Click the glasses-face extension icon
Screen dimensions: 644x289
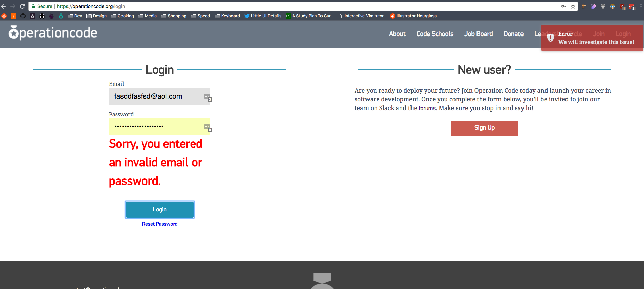(613, 6)
